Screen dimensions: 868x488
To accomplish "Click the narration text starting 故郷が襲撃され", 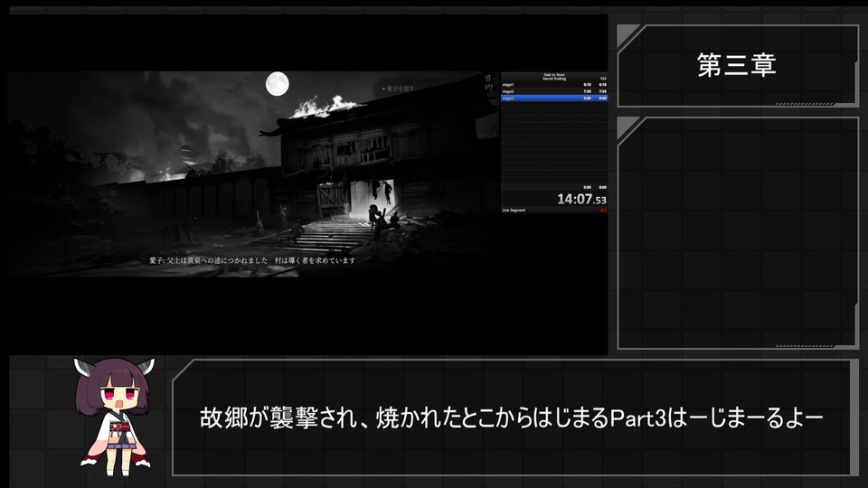I will click(x=512, y=418).
